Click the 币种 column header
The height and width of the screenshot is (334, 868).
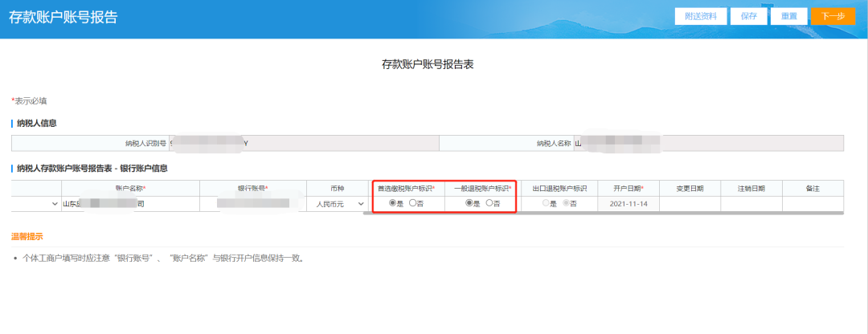pos(338,189)
